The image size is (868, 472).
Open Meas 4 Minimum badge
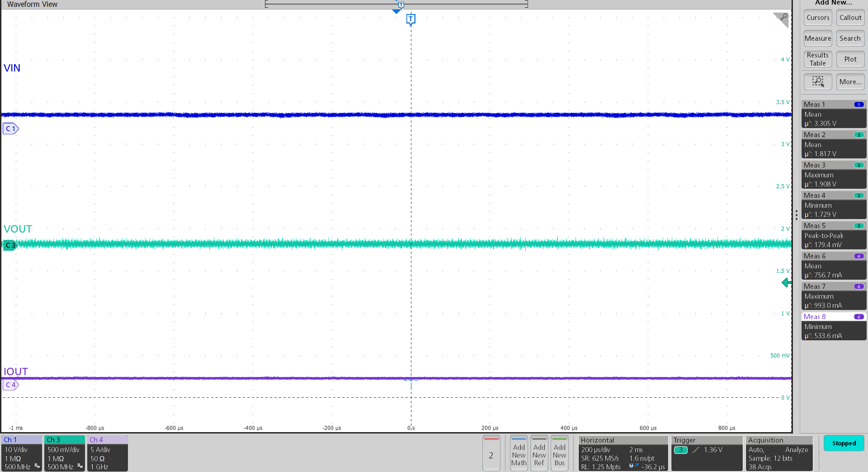click(834, 205)
